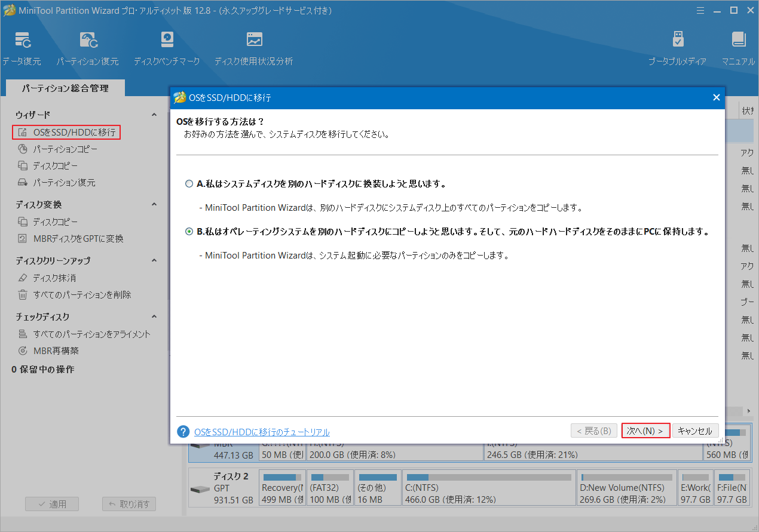
Task: Select 'MBRディスクをGPTに変換' option
Action: [x=71, y=238]
